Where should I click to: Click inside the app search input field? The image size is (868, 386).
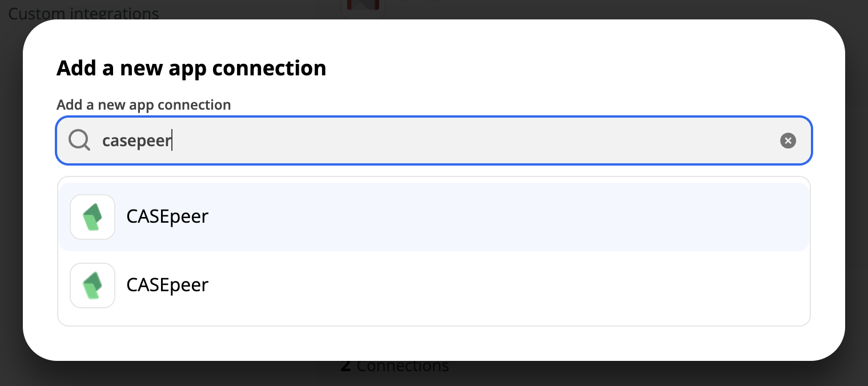[x=400, y=140]
